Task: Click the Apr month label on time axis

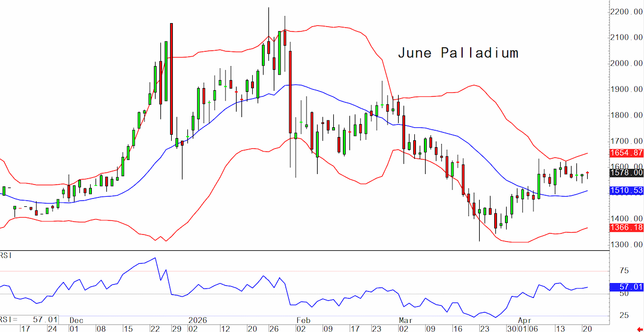Action: coord(525,320)
